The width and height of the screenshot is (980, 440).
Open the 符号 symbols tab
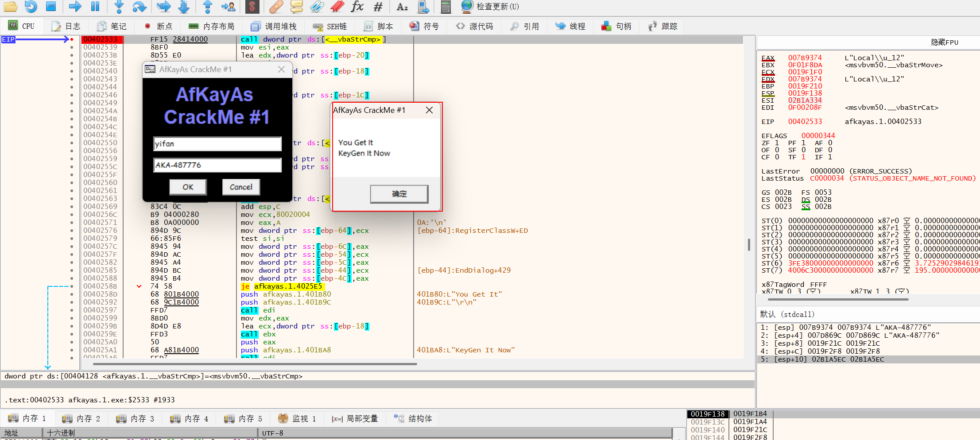coord(424,27)
